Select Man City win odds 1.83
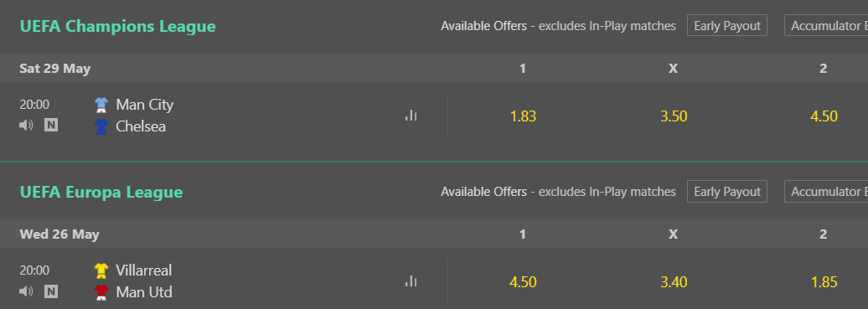 pyautogui.click(x=523, y=116)
